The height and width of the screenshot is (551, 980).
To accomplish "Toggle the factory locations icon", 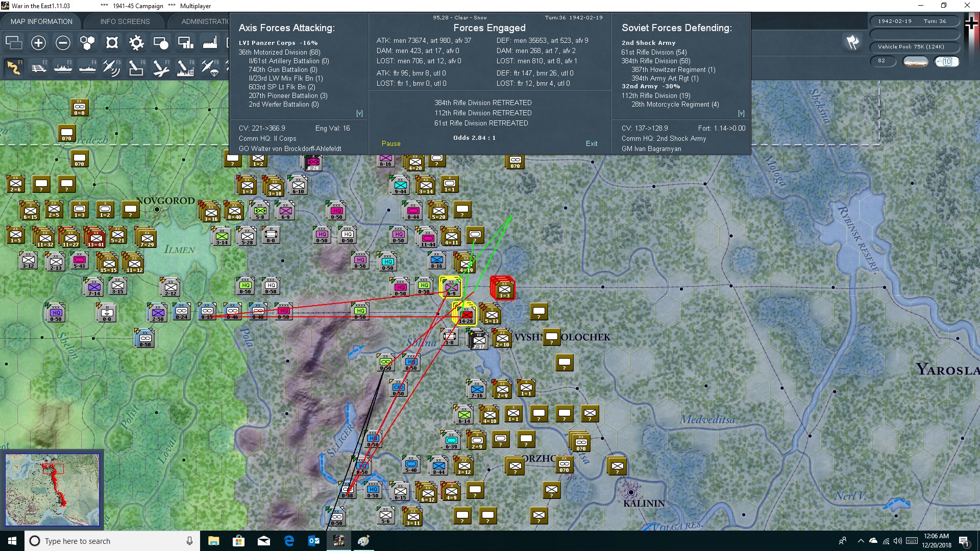I will [x=210, y=43].
